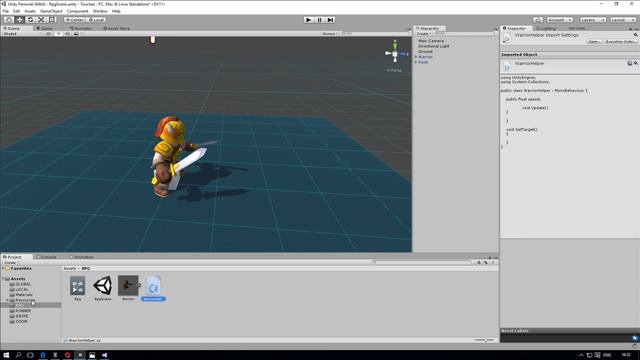640x360 pixels.
Task: Open Layers dropdown
Action: (592, 20)
